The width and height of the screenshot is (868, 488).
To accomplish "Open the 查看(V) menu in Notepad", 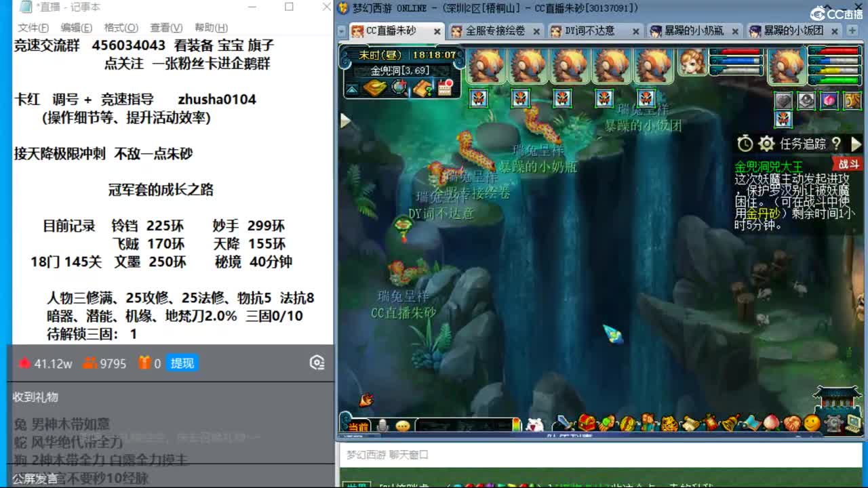I will coord(166,28).
